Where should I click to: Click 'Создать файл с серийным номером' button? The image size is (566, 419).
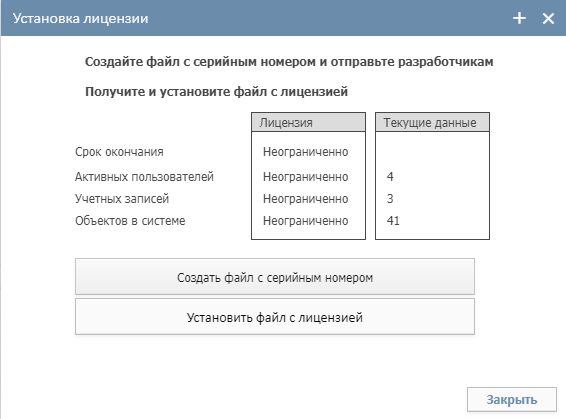click(x=275, y=276)
